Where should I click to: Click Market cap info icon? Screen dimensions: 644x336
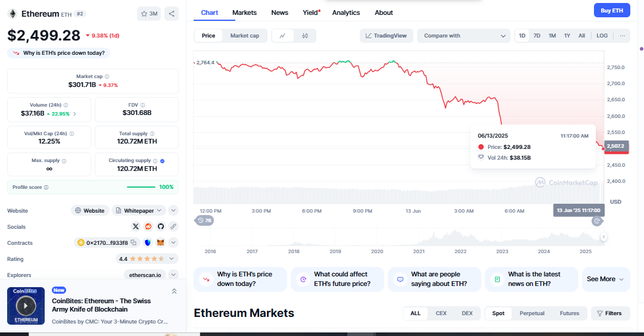tap(107, 76)
